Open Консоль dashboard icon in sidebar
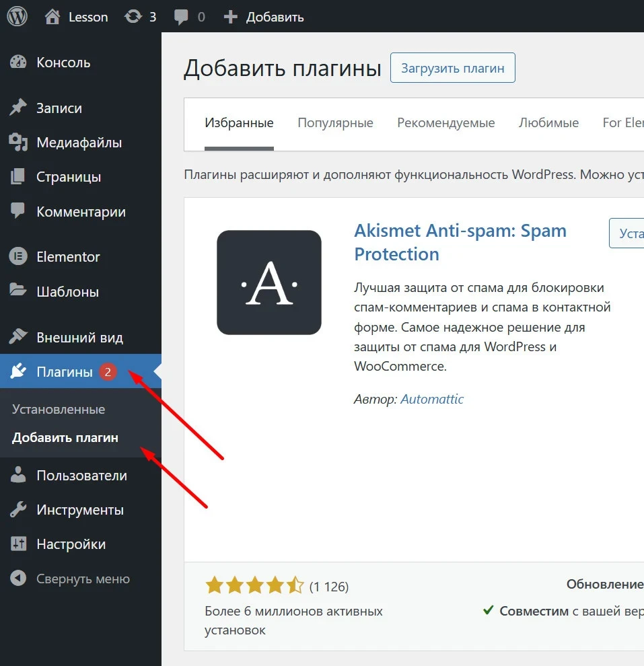 click(18, 63)
